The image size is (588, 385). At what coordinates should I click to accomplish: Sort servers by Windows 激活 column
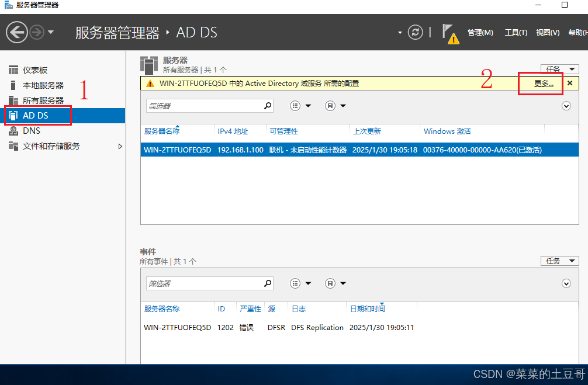(x=447, y=131)
